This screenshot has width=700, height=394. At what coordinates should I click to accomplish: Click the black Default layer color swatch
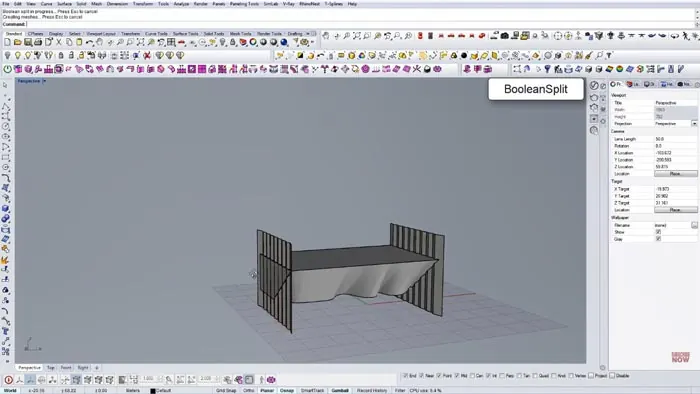153,391
